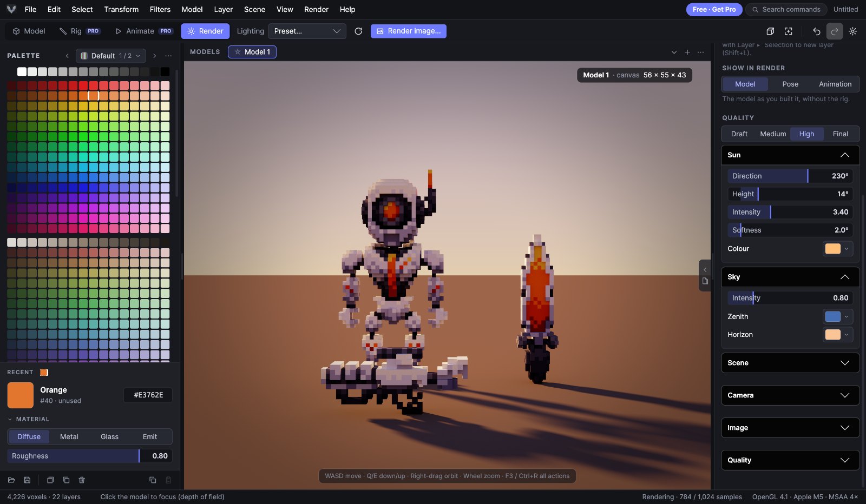Viewport: 866px width, 504px height.
Task: Expand the Camera section
Action: (x=790, y=395)
